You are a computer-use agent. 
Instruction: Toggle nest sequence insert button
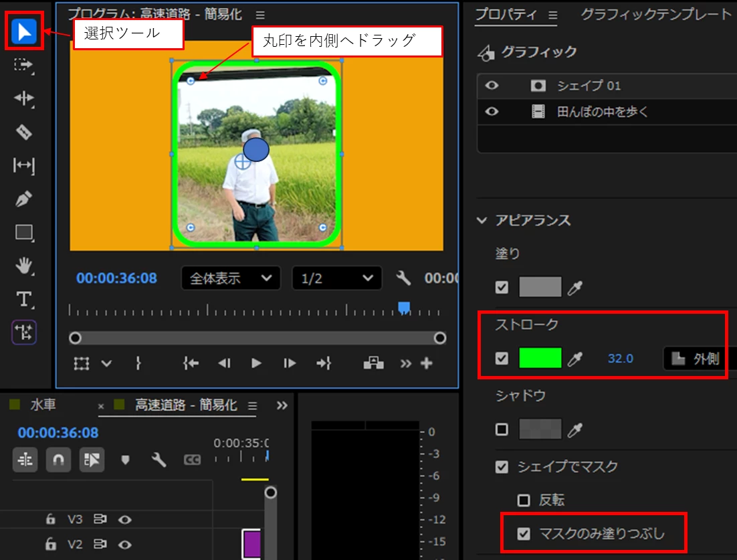25,460
